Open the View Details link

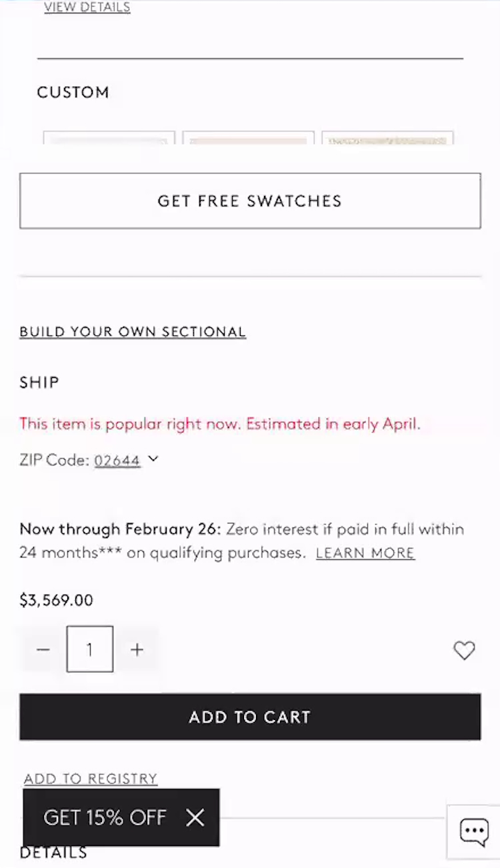(87, 8)
